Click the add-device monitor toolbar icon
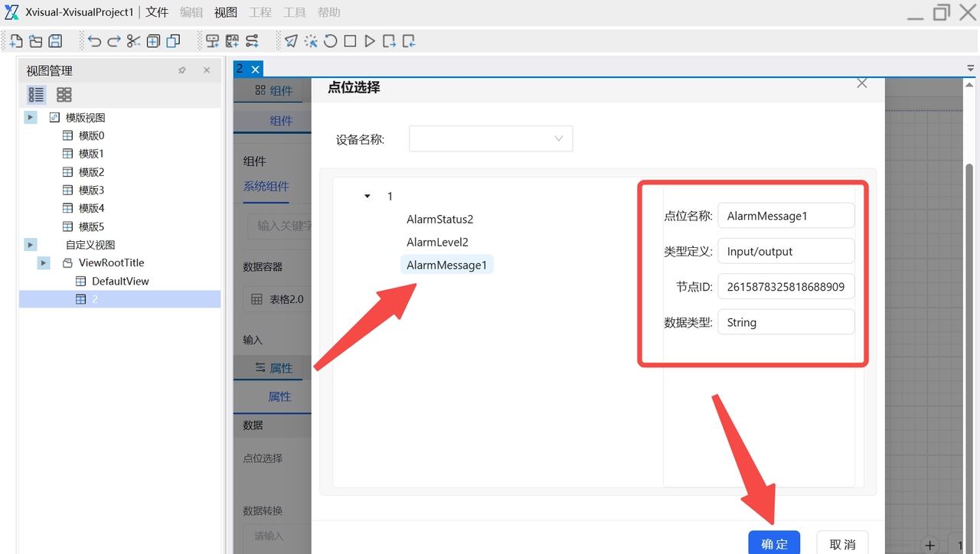Screen dimensions: 980x554 point(213,41)
